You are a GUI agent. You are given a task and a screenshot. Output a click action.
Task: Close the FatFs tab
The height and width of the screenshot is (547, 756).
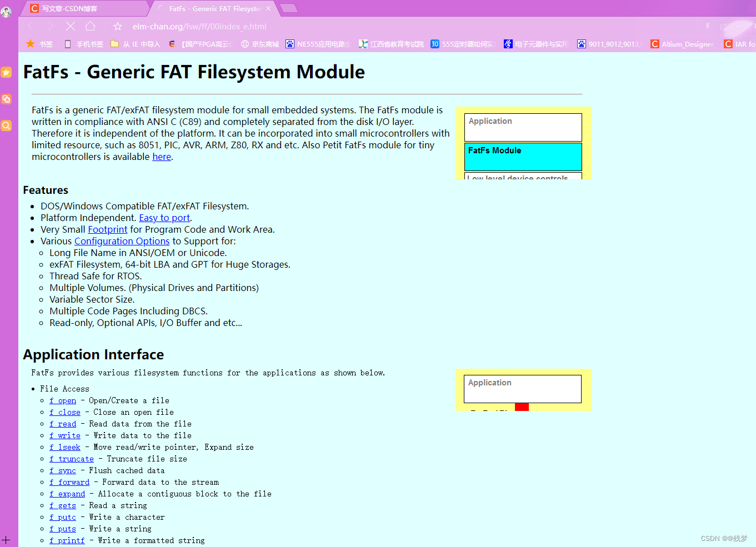click(268, 8)
